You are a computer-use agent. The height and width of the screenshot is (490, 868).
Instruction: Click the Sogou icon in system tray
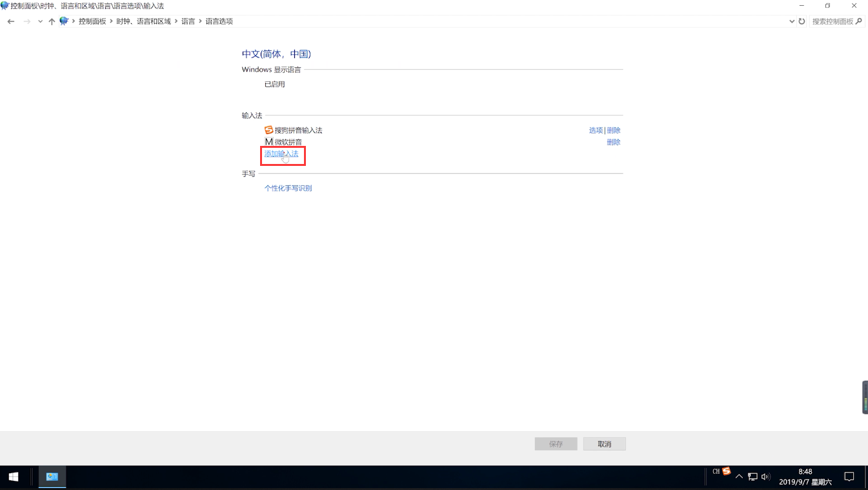[726, 471]
